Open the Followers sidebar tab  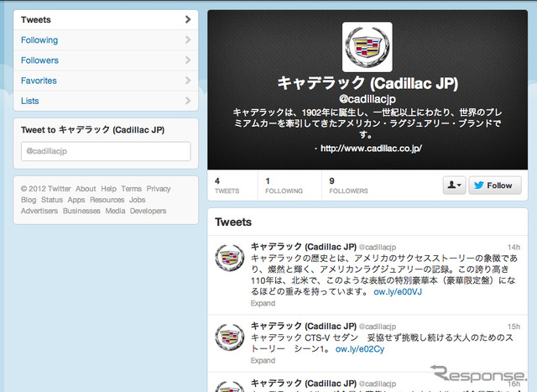click(106, 60)
